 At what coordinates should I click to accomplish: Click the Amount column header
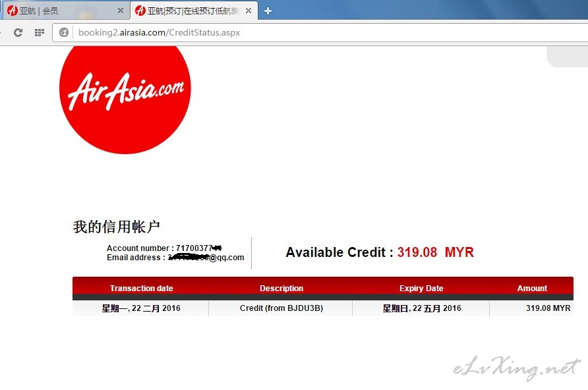point(532,288)
